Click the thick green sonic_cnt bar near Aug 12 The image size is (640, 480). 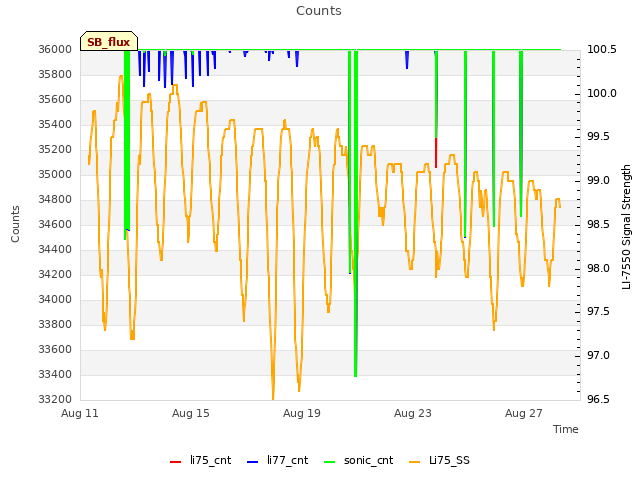127,145
